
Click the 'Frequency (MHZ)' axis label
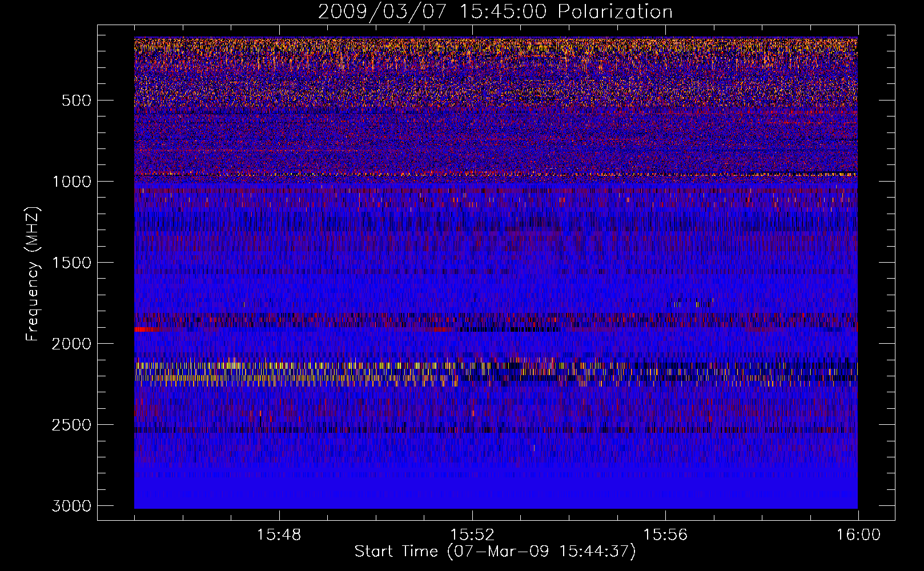[x=33, y=274]
